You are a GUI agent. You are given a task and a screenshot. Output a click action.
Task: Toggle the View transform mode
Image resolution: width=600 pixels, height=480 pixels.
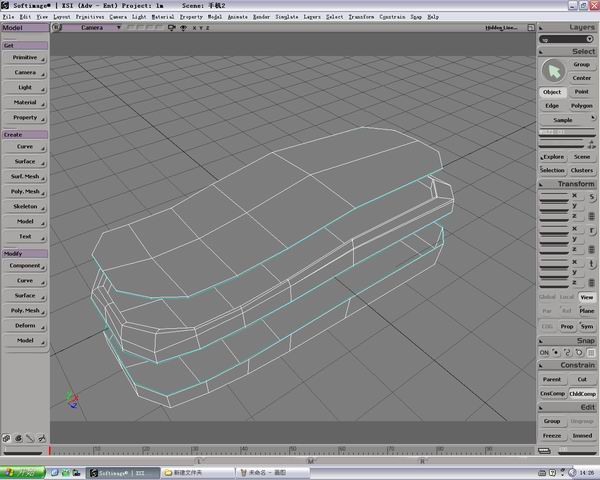click(587, 297)
